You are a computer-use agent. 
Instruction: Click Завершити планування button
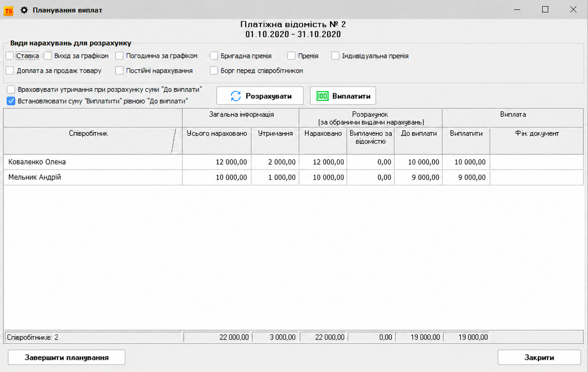[67, 357]
